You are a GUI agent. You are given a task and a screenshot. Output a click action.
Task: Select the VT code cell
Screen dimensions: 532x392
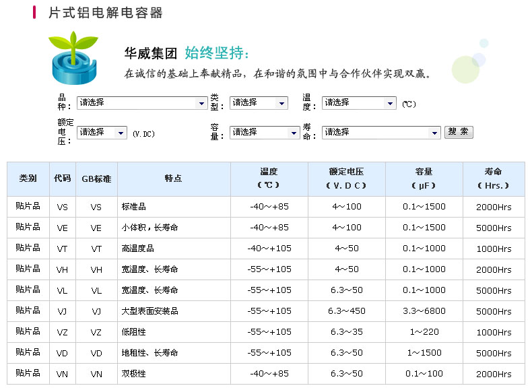(63, 249)
